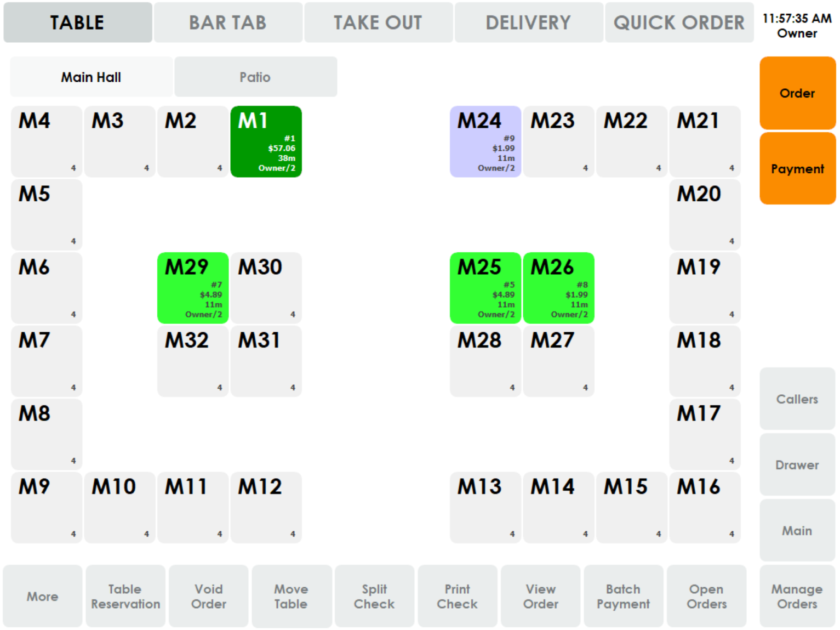Show the Patio floor section

pos(256,77)
